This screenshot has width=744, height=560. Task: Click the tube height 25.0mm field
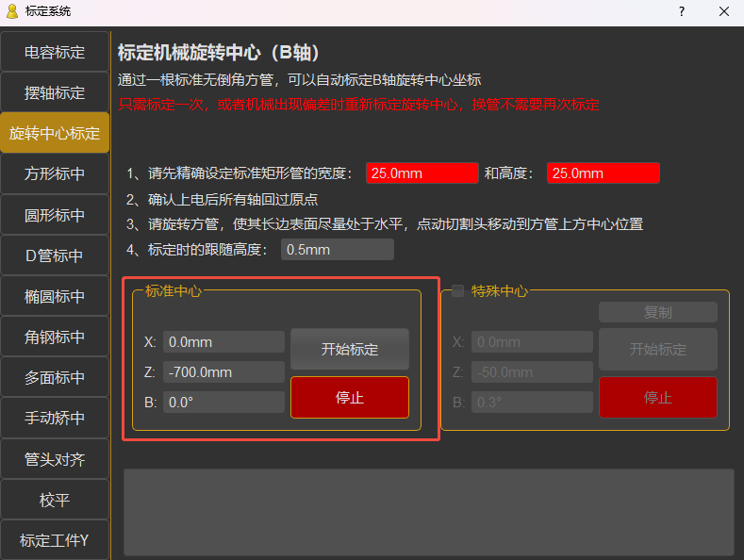(603, 173)
